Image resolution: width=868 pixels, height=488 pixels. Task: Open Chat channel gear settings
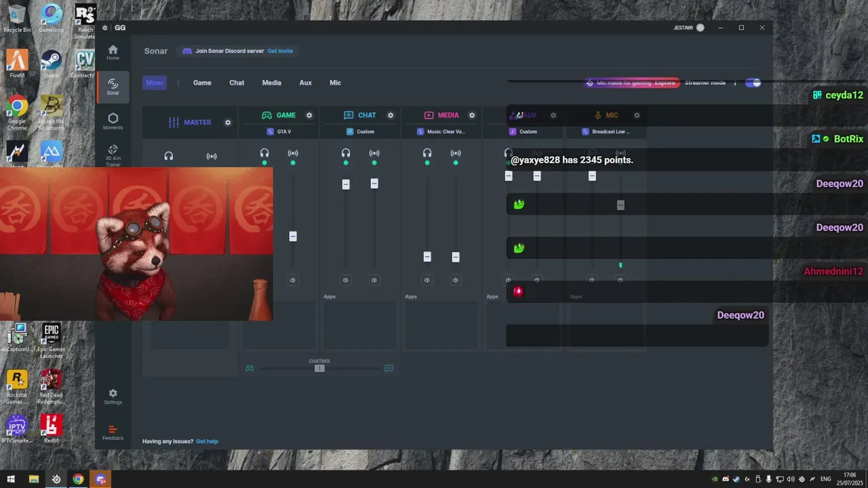(x=391, y=115)
